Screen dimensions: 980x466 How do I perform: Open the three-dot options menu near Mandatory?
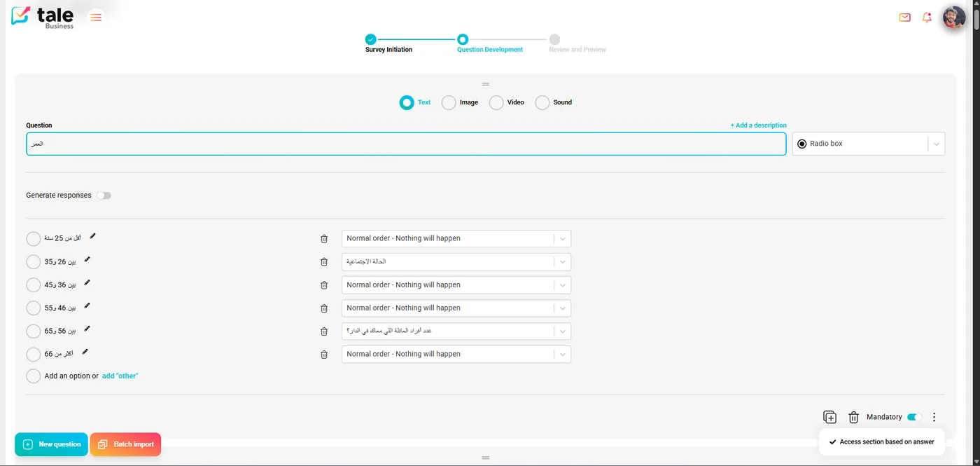[934, 417]
